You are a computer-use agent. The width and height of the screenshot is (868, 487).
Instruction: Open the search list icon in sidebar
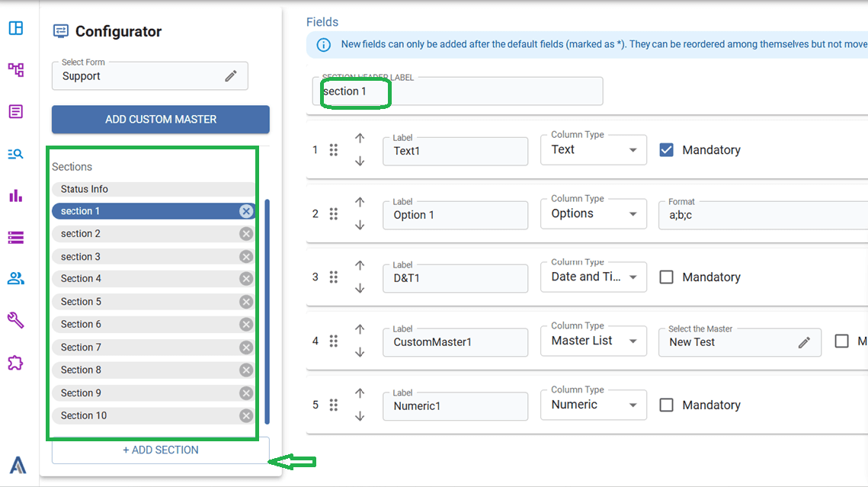point(16,154)
